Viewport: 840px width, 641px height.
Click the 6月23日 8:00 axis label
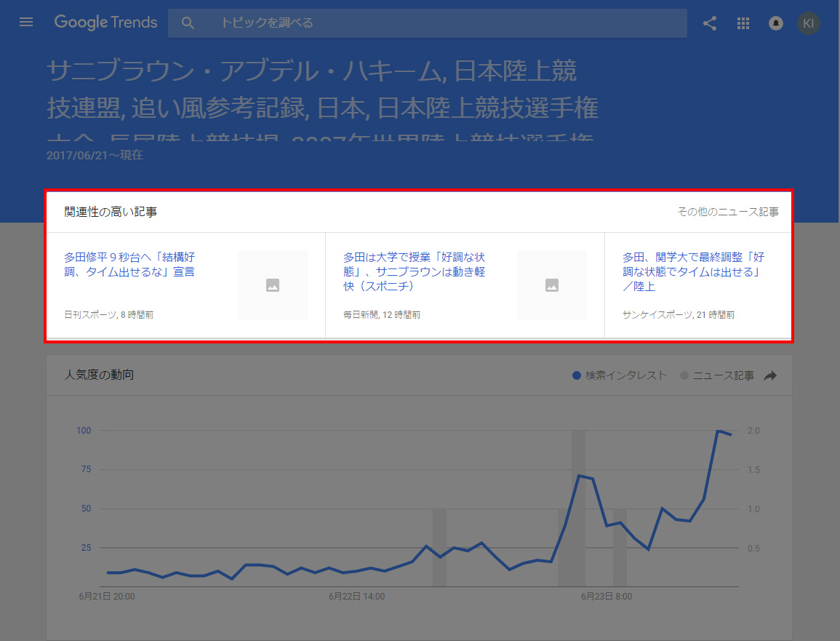click(x=607, y=596)
